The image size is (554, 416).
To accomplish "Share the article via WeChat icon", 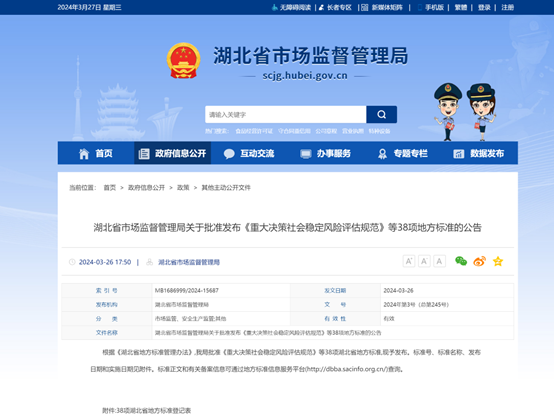I will point(461,261).
